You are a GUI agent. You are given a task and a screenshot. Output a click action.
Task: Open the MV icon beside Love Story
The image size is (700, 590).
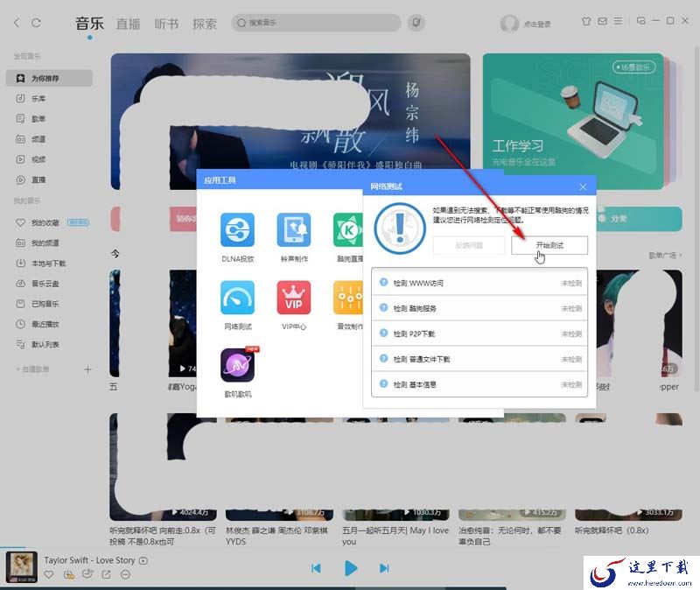coord(143,560)
